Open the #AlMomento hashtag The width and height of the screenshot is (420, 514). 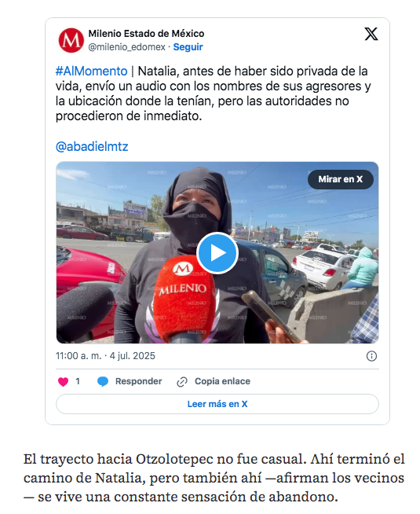(91, 72)
